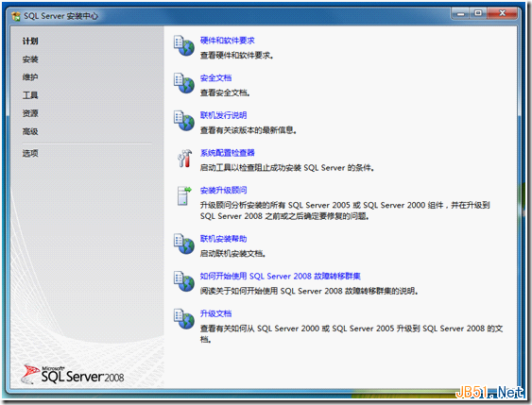Start the 安装升级顾问 link
This screenshot has width=532, height=405.
tap(223, 191)
